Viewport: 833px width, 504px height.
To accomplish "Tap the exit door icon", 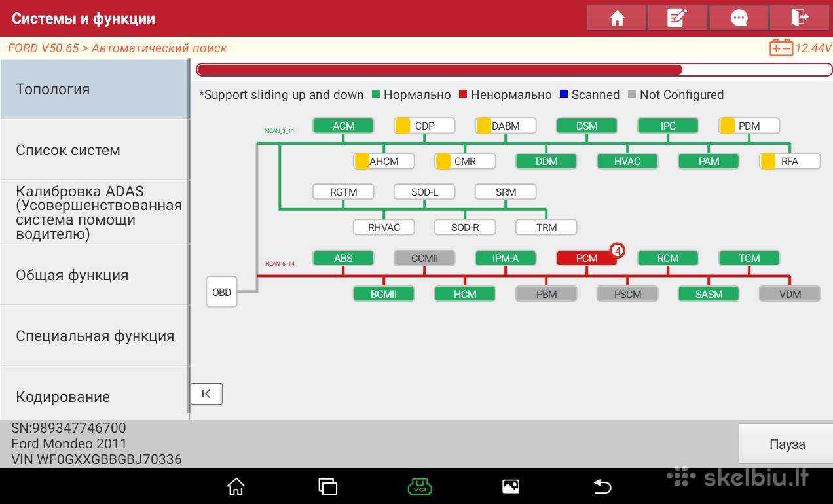I will 800,18.
